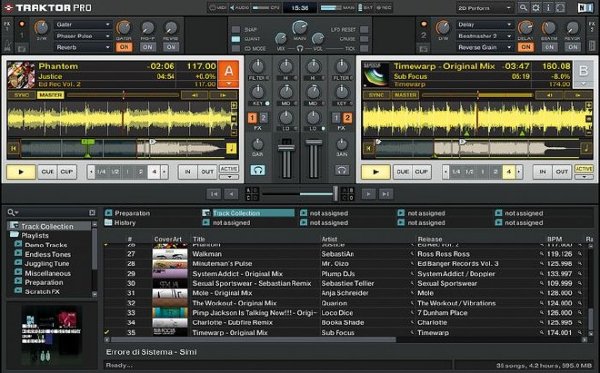Set loop IN on Deck A

point(188,172)
